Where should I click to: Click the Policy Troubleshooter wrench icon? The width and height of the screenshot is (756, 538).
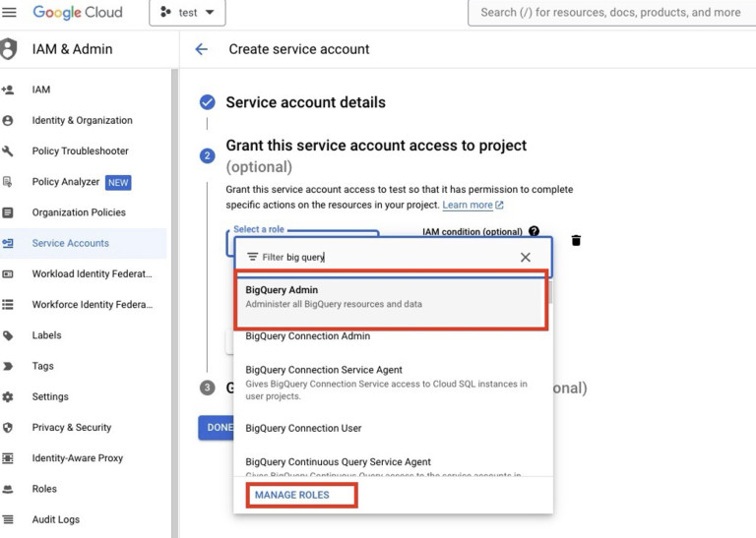(9, 151)
